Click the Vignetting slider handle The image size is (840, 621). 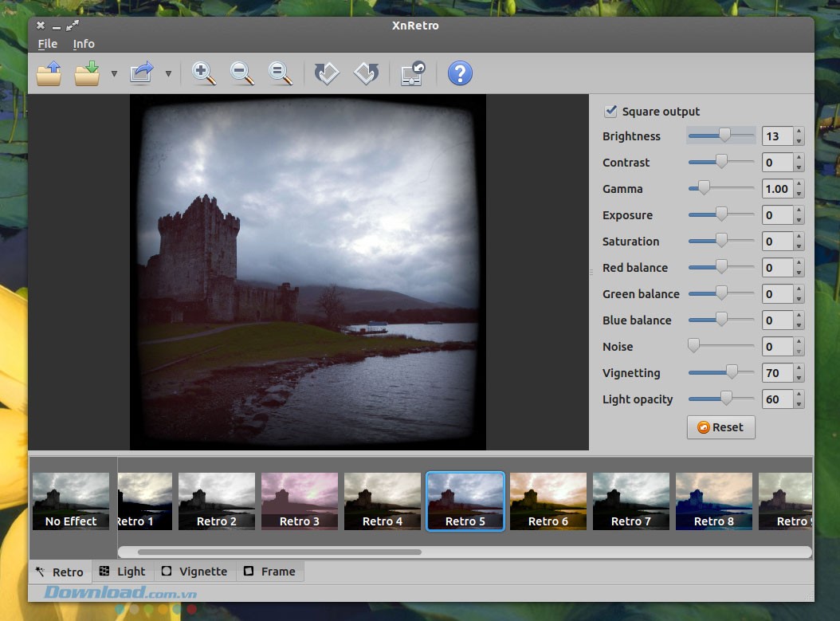pyautogui.click(x=732, y=372)
